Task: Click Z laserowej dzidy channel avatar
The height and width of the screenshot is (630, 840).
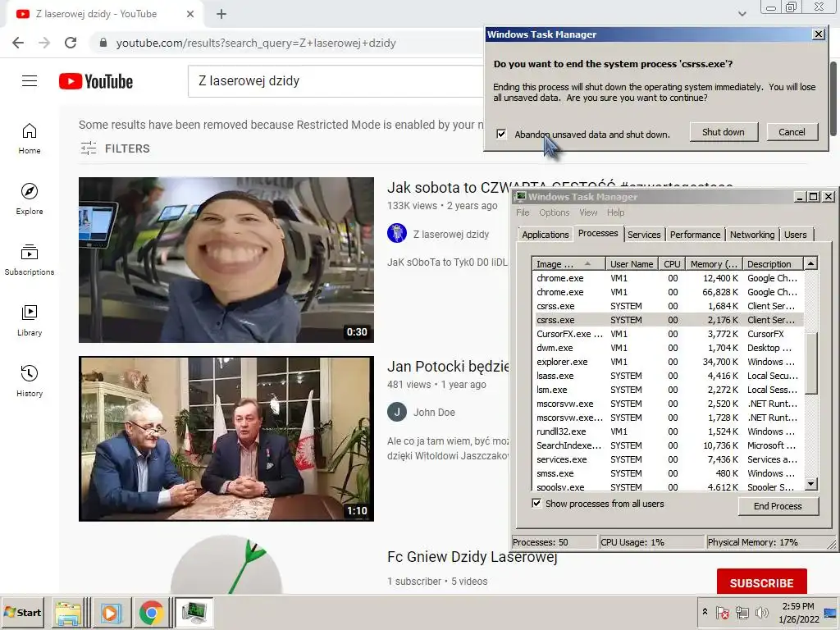Action: (x=397, y=234)
